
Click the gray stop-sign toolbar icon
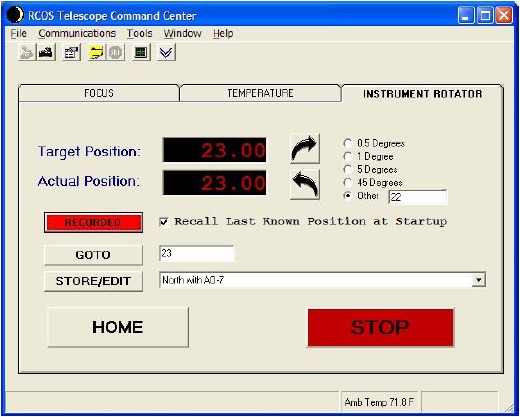click(x=115, y=53)
